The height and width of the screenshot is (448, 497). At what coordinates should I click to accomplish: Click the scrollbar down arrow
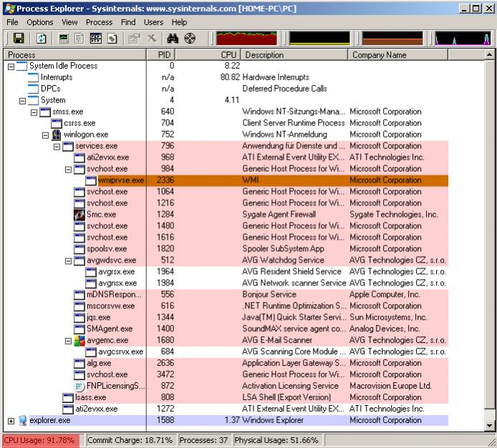pyautogui.click(x=489, y=426)
